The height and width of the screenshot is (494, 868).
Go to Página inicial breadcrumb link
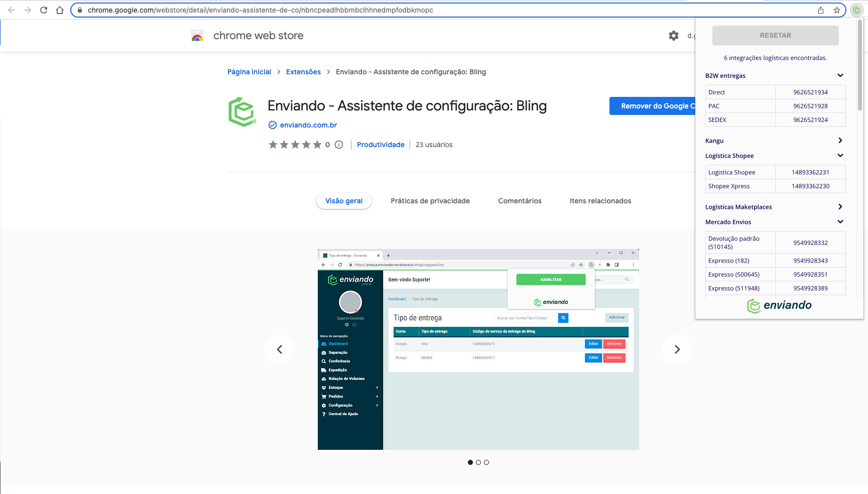249,72
